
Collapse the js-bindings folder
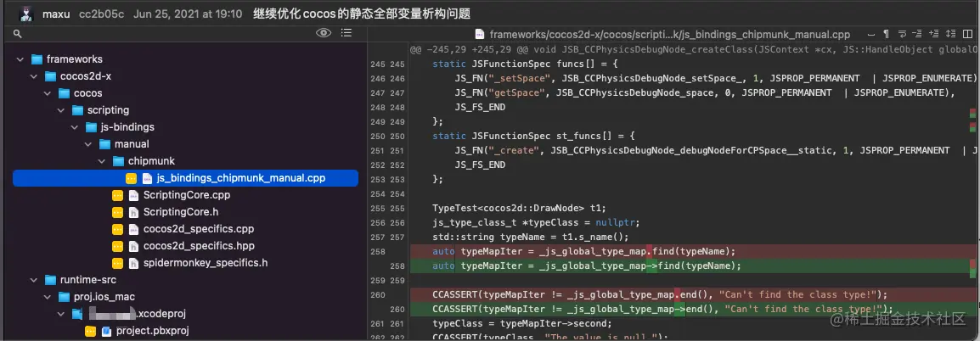point(75,126)
